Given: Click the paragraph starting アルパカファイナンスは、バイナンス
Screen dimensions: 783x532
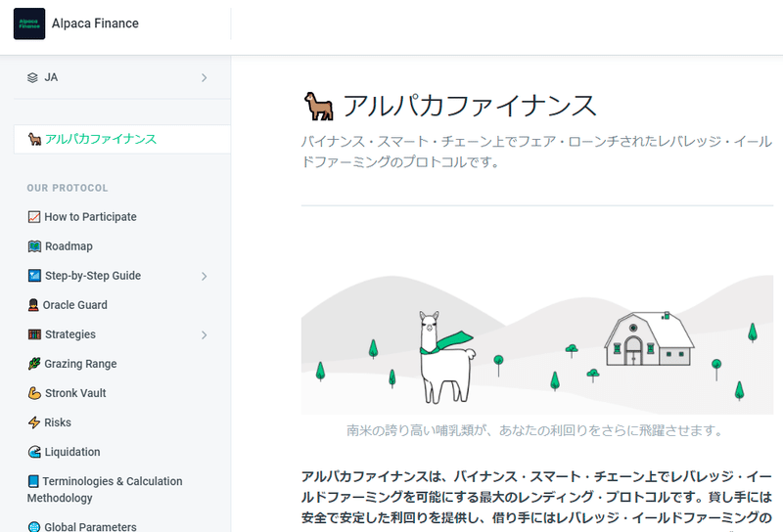Looking at the screenshot, I should [537, 498].
